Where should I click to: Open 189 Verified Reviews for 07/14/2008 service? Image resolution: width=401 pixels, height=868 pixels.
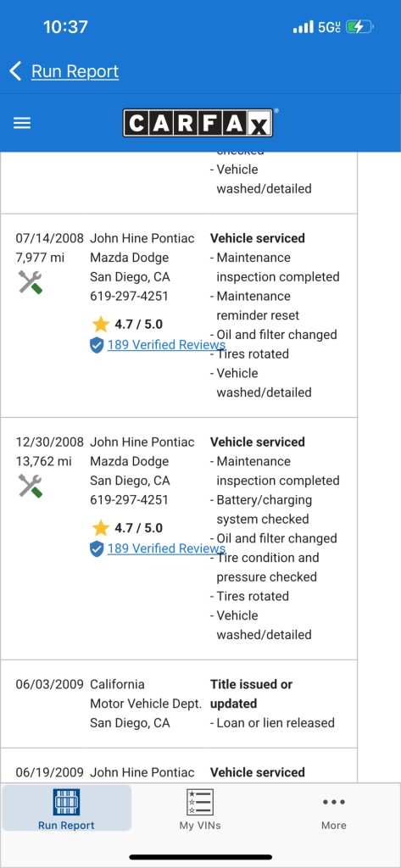point(166,345)
